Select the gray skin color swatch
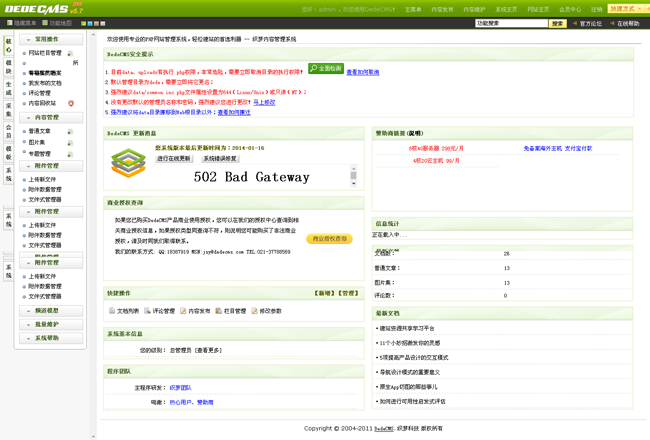 pos(103,24)
